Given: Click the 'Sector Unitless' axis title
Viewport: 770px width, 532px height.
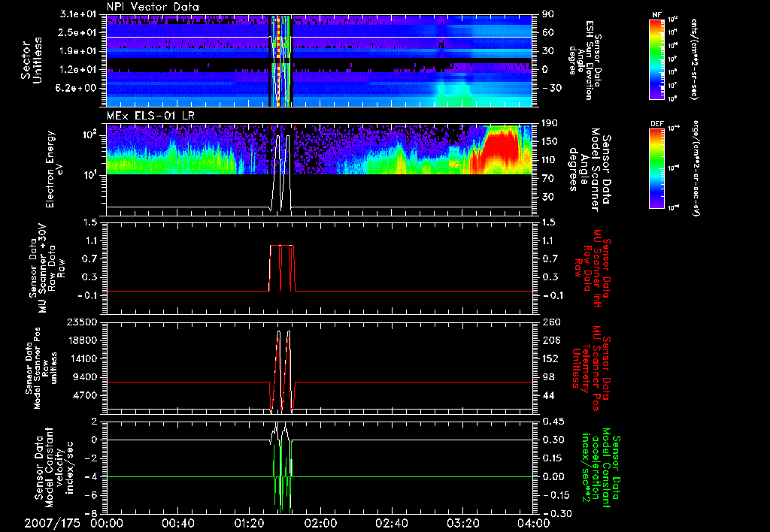Looking at the screenshot, I should point(32,60).
